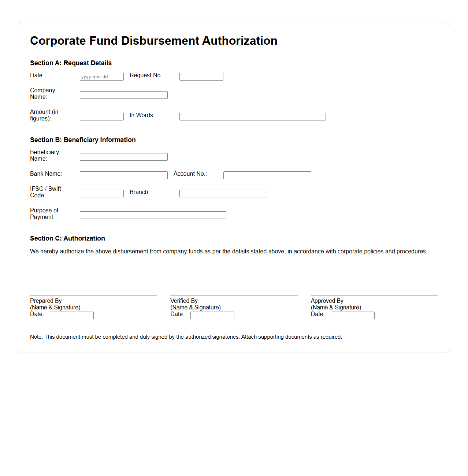Click the Account No. input field

pos(267,175)
